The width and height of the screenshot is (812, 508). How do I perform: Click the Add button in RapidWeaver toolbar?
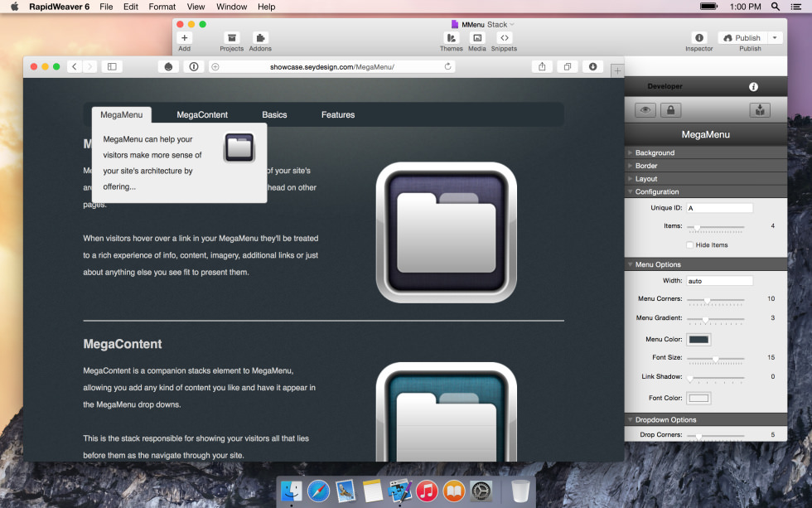[184, 38]
